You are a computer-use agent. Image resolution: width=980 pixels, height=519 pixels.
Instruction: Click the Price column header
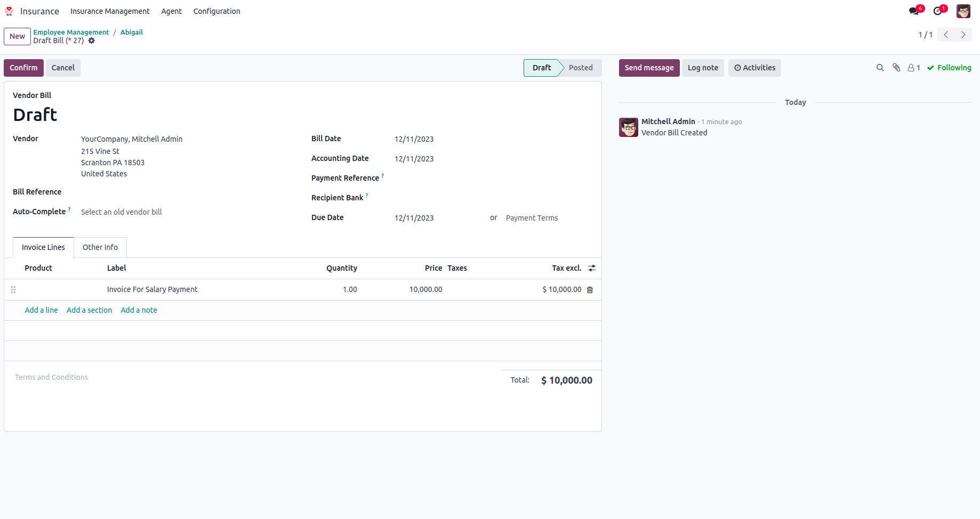[433, 268]
